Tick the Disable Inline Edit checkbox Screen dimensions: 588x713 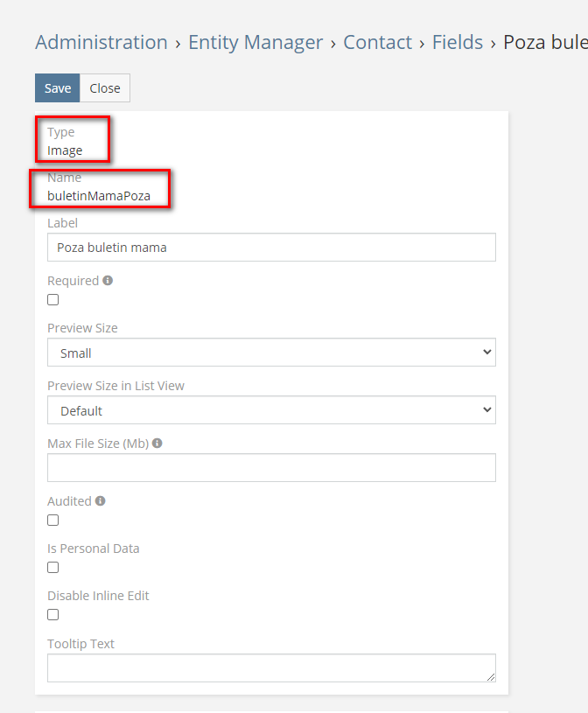pyautogui.click(x=53, y=615)
